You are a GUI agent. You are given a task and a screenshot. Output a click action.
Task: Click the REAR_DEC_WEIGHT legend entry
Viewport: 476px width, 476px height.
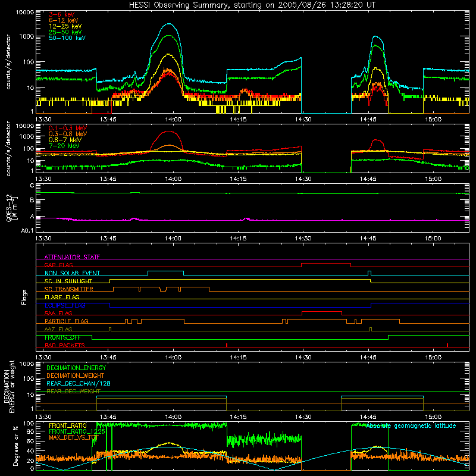coord(73,391)
